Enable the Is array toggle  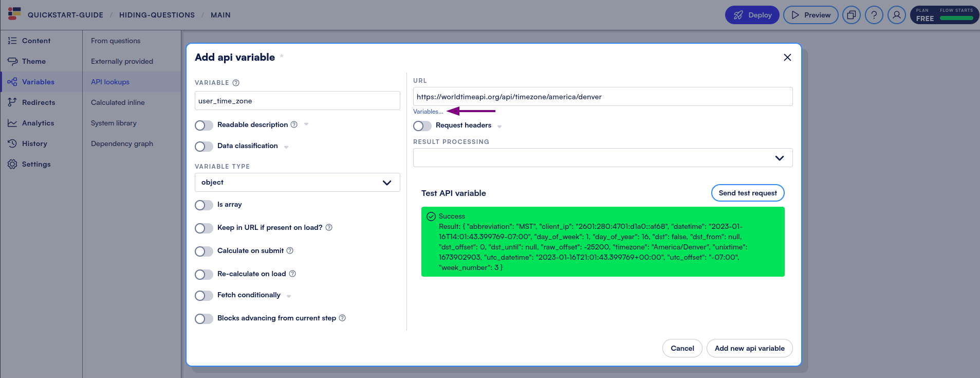(204, 205)
